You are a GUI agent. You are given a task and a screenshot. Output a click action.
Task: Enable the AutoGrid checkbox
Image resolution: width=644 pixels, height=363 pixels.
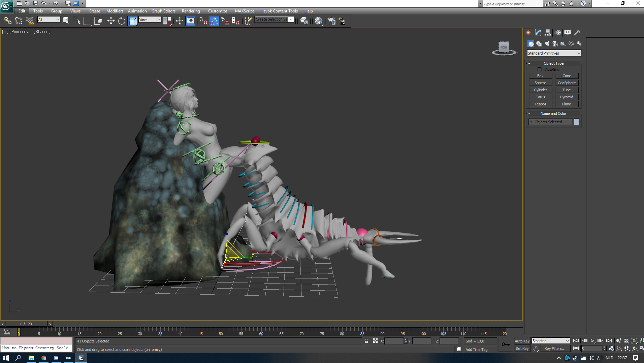540,69
